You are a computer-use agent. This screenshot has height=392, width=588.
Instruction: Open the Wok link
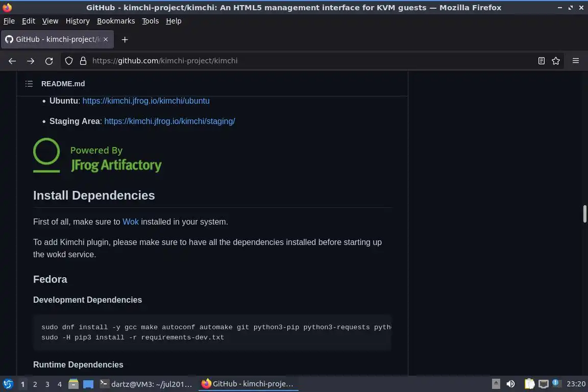[x=131, y=222]
